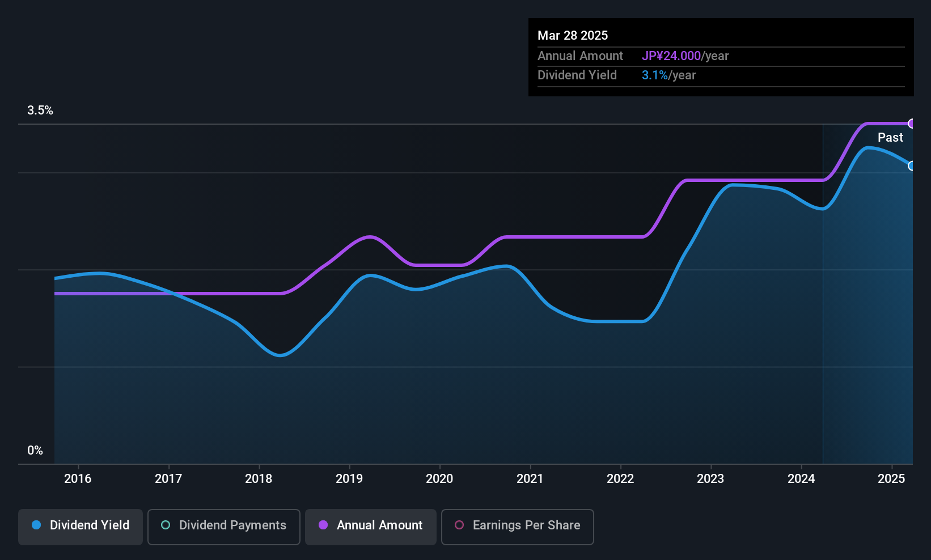Click the 2025 x-axis label
This screenshot has width=931, height=560.
tap(891, 479)
